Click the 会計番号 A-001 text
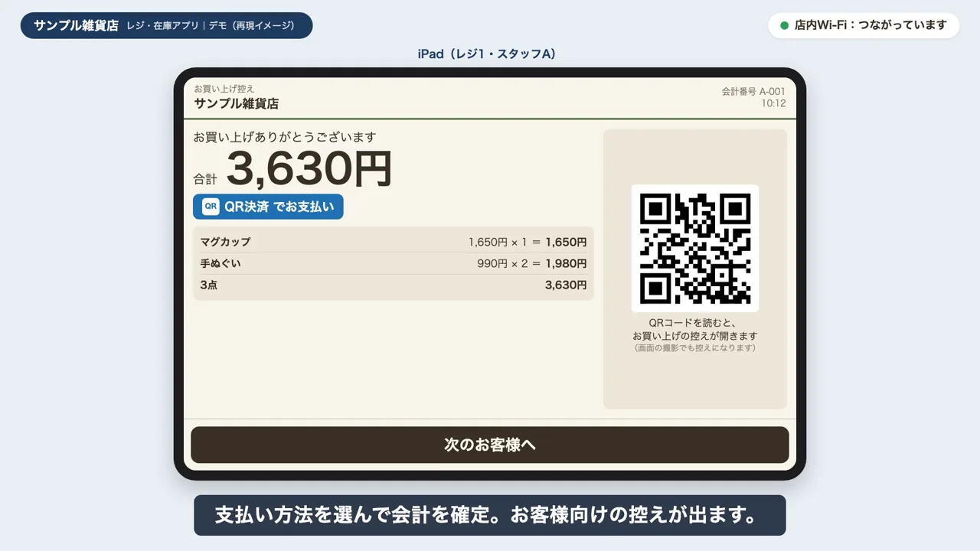 coord(753,91)
